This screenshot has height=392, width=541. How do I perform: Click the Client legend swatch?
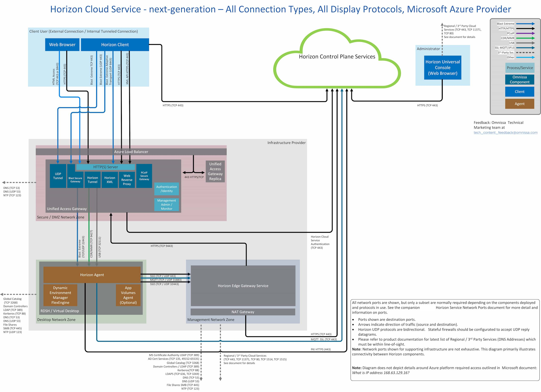(520, 91)
